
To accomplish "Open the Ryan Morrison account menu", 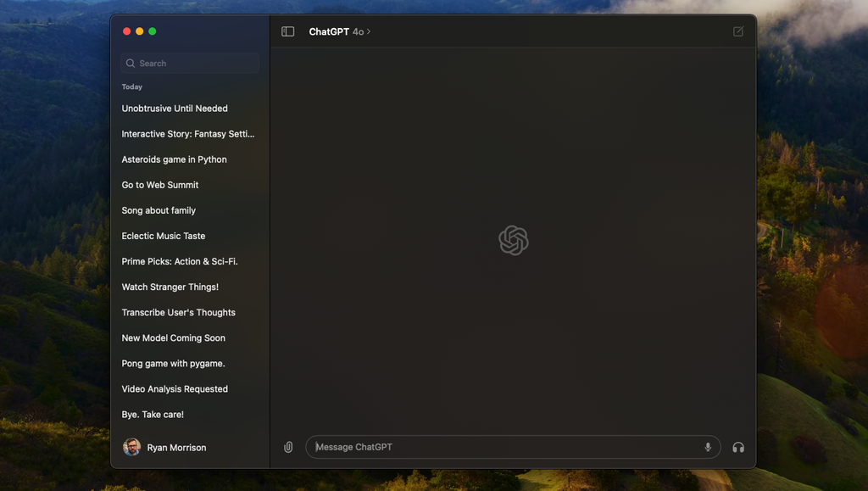I will coord(164,447).
